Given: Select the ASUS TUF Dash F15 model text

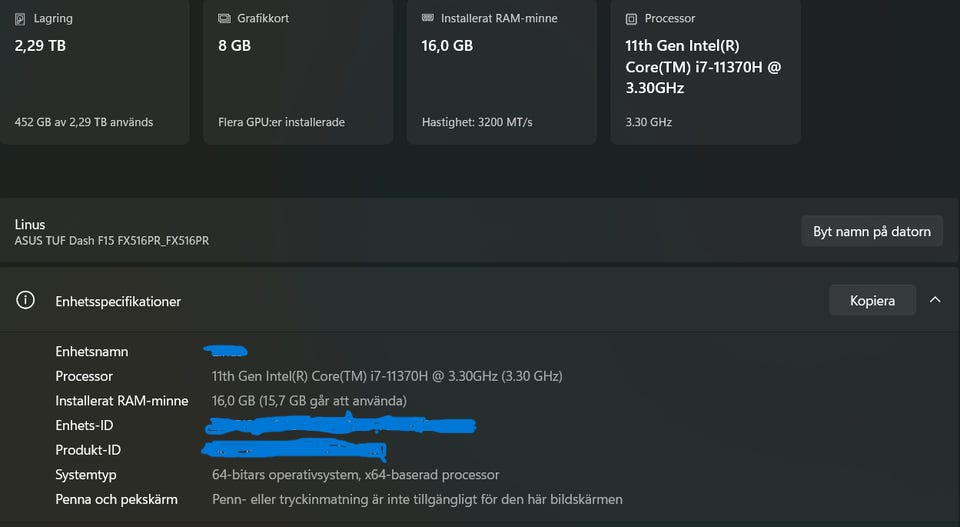Looking at the screenshot, I should [x=112, y=241].
